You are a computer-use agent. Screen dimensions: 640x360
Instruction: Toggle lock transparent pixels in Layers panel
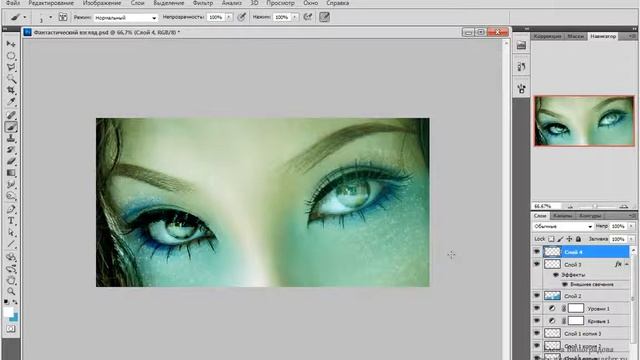pyautogui.click(x=551, y=239)
